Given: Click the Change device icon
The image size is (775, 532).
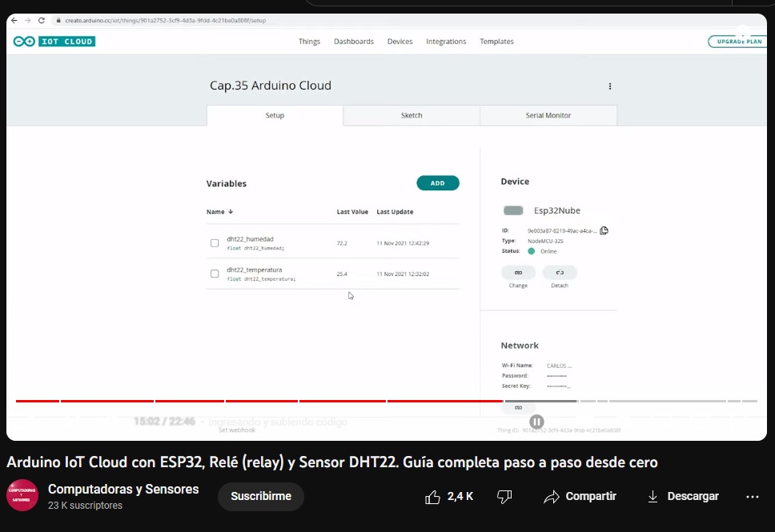Looking at the screenshot, I should coord(518,272).
